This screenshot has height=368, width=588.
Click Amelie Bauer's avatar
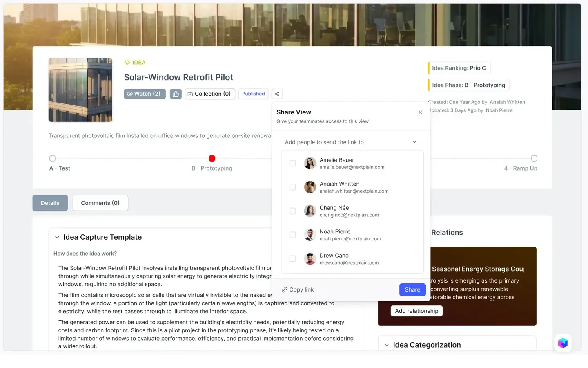(310, 163)
